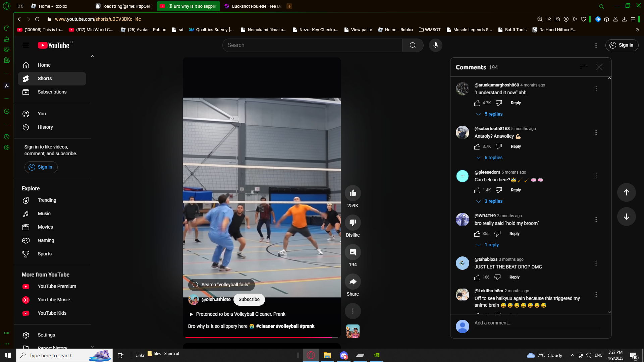Focus the YouTube Search field
The image size is (644, 362).
tap(312, 45)
